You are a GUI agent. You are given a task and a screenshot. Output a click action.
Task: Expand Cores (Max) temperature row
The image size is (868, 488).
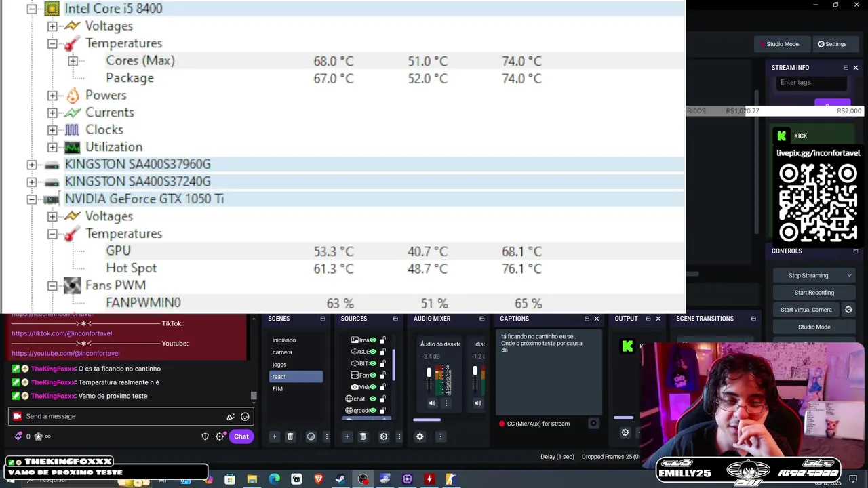pos(73,60)
